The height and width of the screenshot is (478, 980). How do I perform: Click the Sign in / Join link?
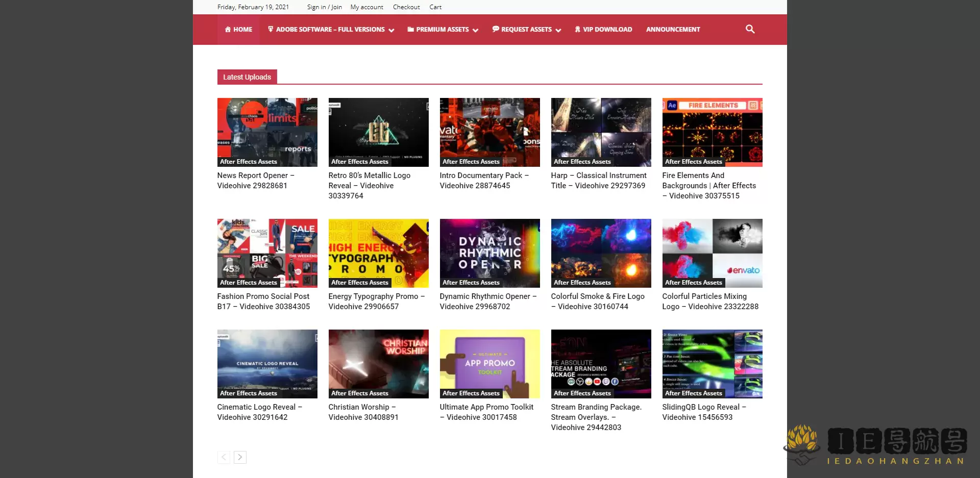click(x=324, y=7)
